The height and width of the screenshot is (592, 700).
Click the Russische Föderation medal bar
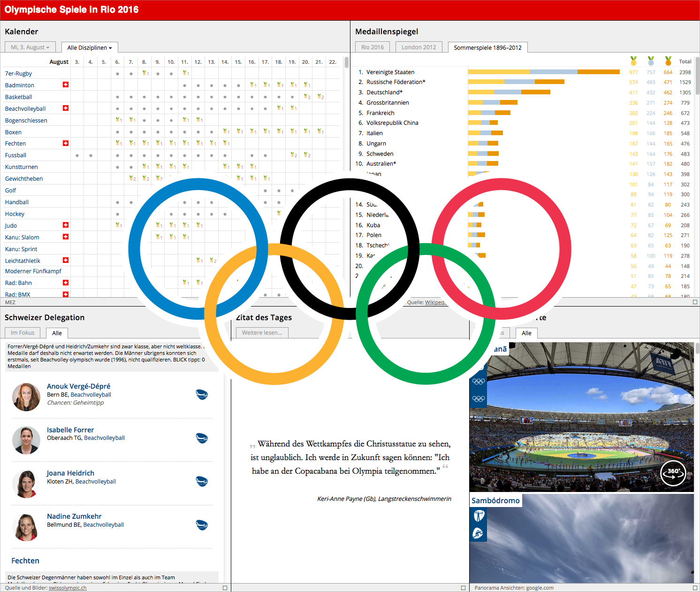(516, 82)
